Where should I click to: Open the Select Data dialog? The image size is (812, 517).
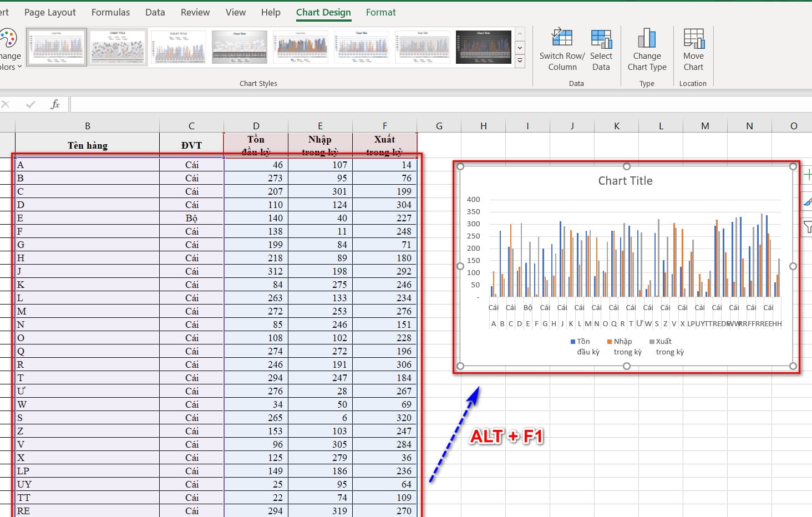click(x=601, y=50)
